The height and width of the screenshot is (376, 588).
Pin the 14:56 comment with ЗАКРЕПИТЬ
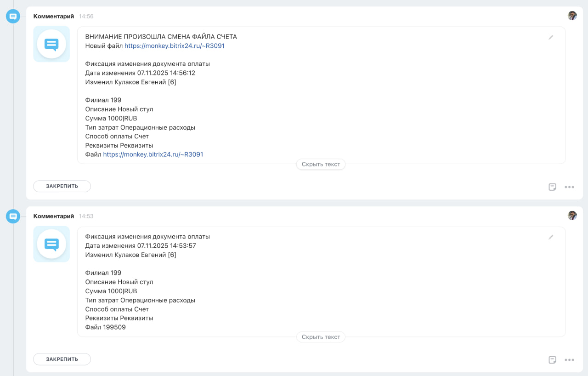(x=62, y=186)
